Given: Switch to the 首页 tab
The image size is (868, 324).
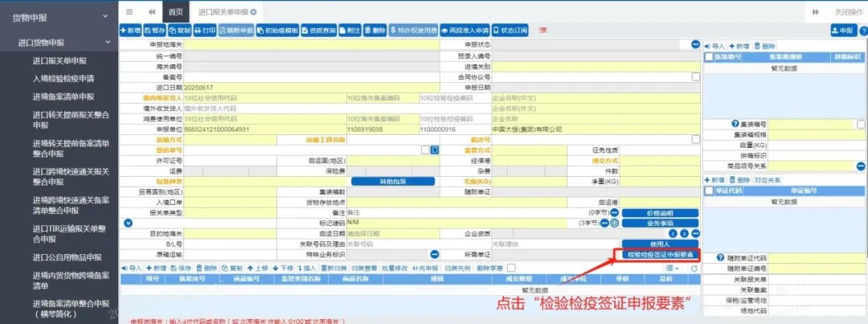Looking at the screenshot, I should click(x=175, y=11).
